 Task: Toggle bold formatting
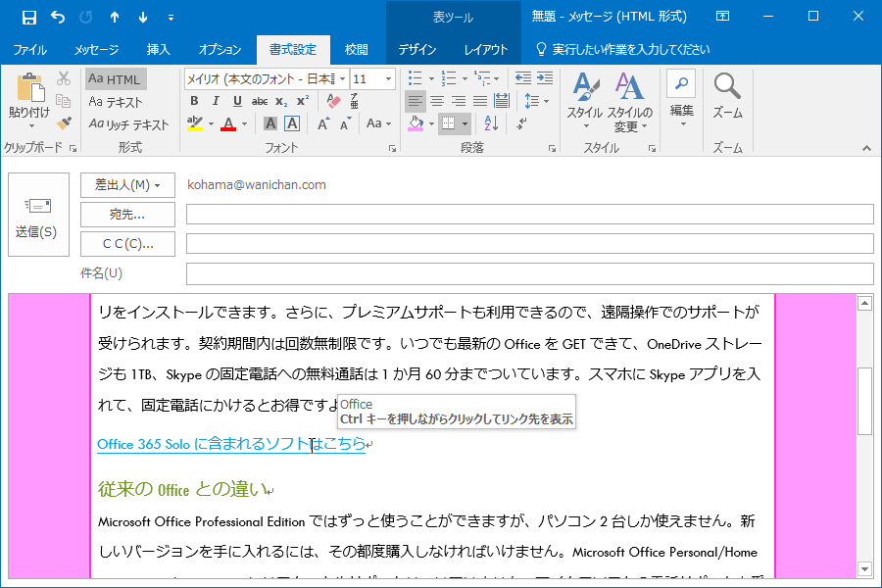194,101
